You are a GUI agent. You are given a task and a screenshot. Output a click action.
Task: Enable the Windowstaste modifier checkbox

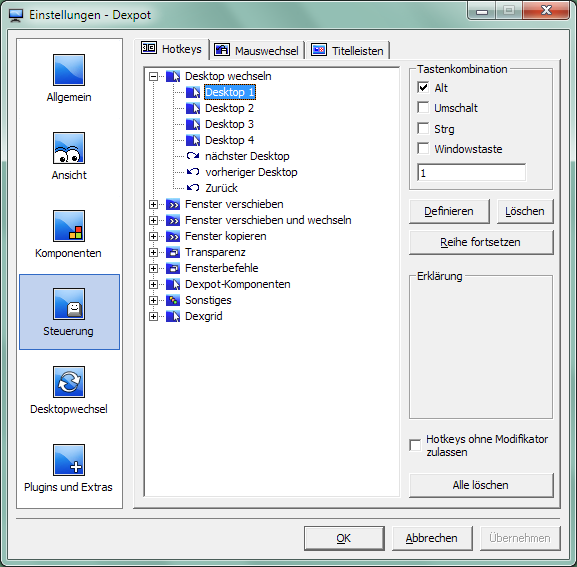click(423, 149)
